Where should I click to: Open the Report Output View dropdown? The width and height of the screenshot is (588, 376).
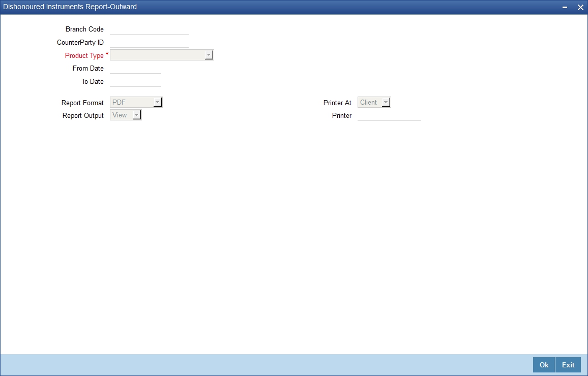[126, 115]
